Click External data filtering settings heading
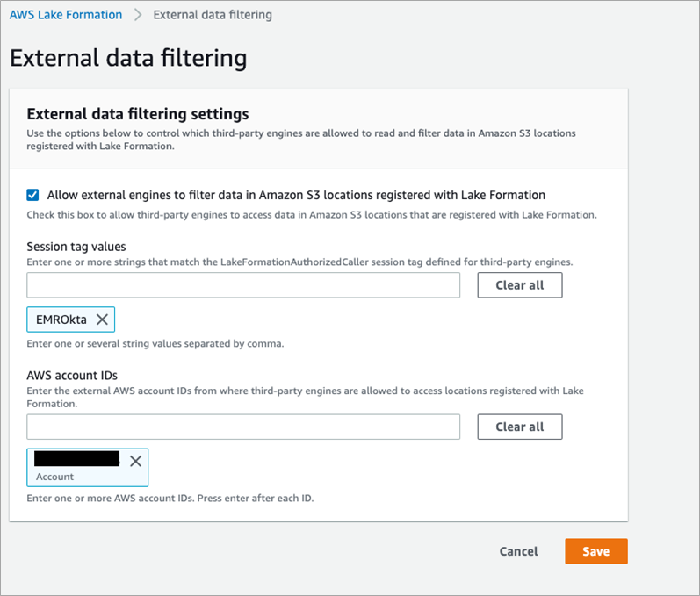The width and height of the screenshot is (700, 596). pyautogui.click(x=138, y=114)
